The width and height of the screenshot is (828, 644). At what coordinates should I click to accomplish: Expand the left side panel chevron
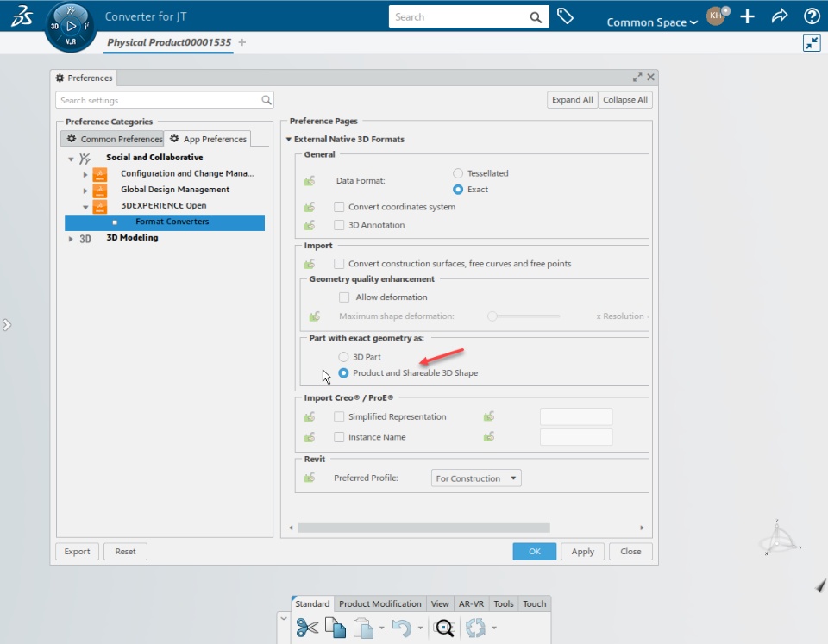6,325
